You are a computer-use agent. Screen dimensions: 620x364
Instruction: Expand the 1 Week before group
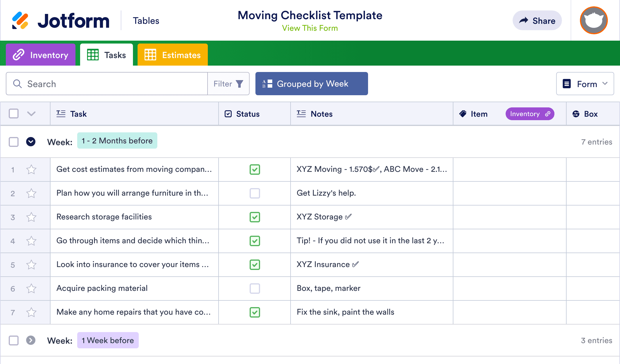(31, 340)
